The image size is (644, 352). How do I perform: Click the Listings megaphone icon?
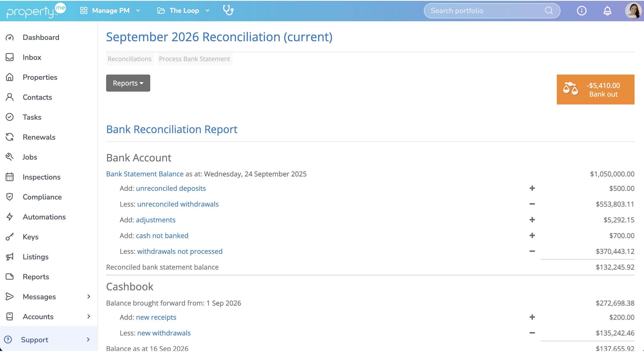coord(10,257)
